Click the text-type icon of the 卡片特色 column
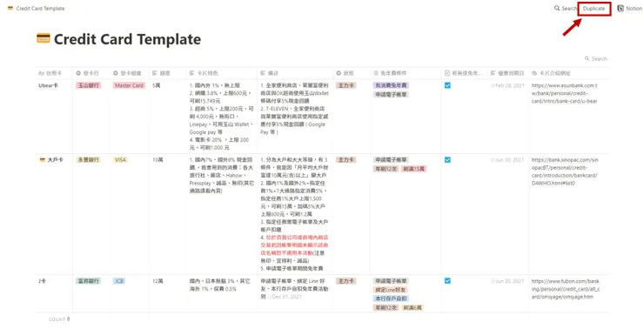The image size is (644, 329). click(191, 73)
